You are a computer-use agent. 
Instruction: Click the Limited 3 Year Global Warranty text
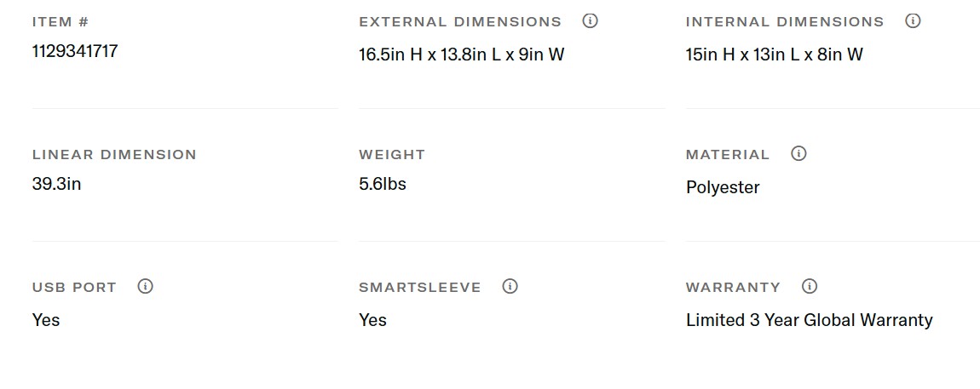coord(809,320)
